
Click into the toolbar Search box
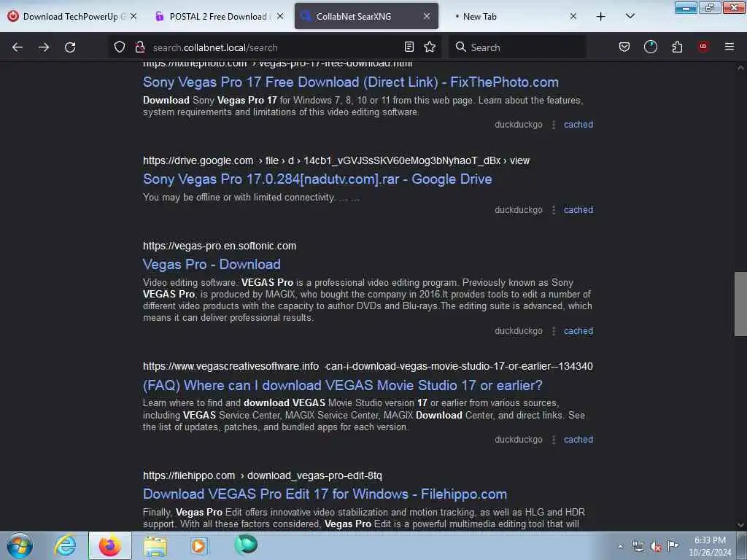point(517,47)
